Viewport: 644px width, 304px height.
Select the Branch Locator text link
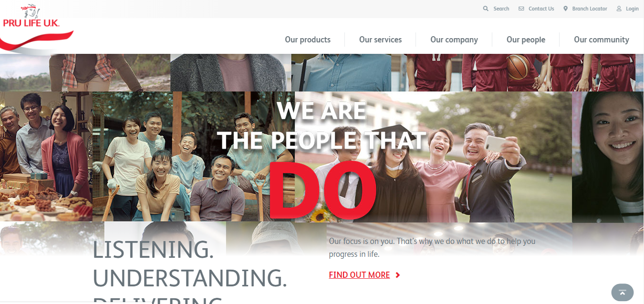point(590,9)
